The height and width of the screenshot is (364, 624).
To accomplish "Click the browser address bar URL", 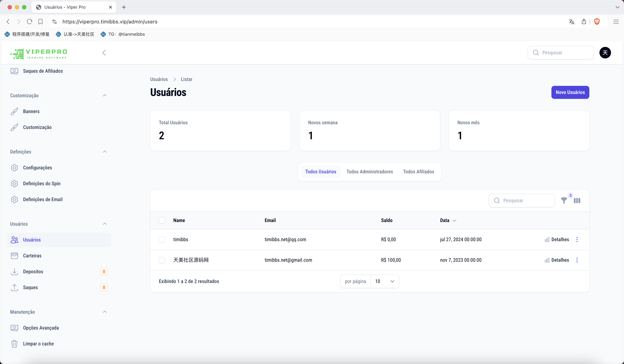I will click(110, 22).
